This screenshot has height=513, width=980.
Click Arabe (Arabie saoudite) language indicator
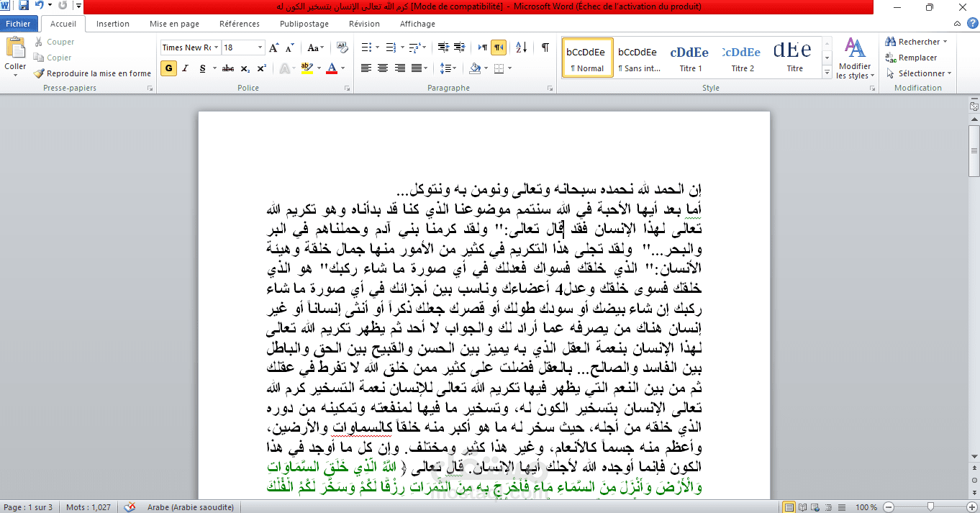click(x=191, y=507)
